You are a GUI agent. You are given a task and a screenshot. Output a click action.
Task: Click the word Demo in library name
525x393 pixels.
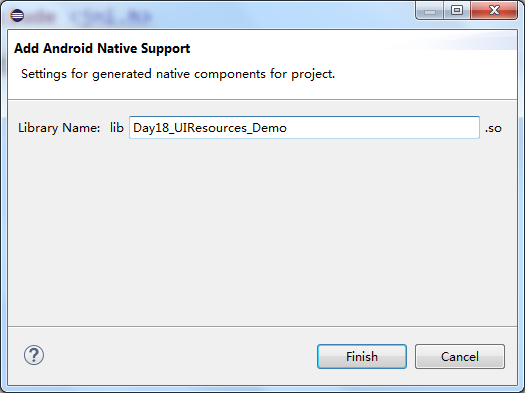coord(270,128)
